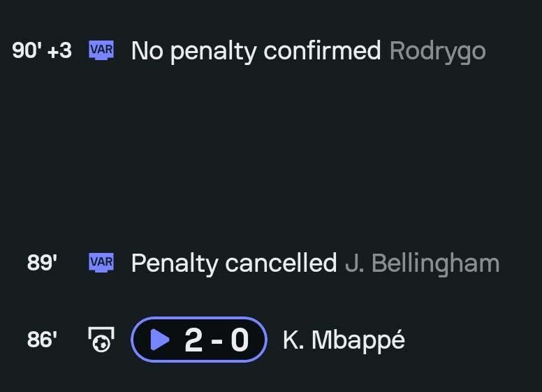Click the '0' in the score pill
Viewport: 542px width, 392px height.
pyautogui.click(x=240, y=340)
